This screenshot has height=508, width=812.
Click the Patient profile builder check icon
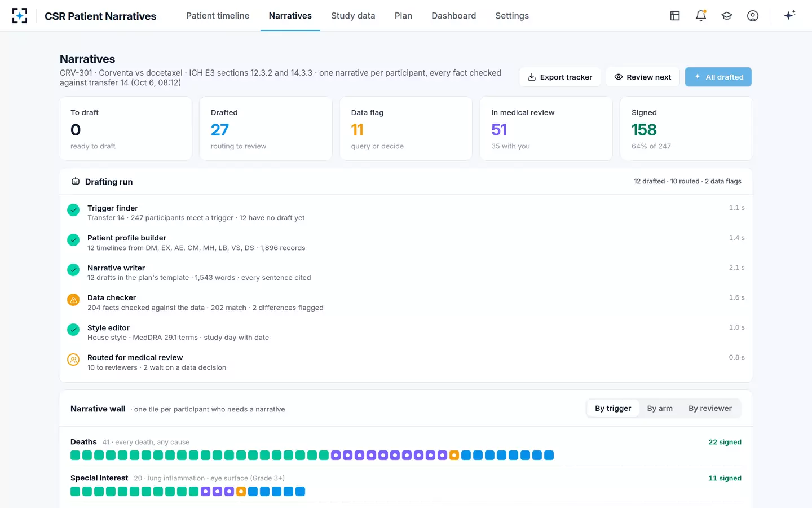click(x=73, y=240)
